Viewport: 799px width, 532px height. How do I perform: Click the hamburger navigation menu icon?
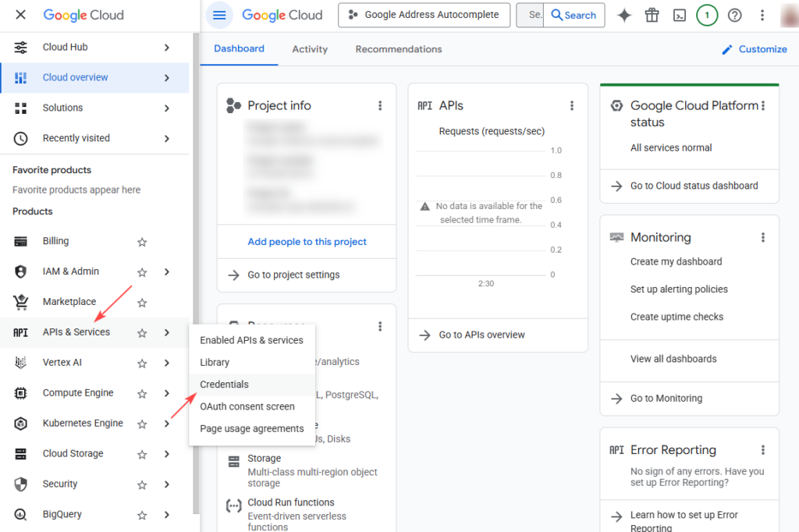219,15
